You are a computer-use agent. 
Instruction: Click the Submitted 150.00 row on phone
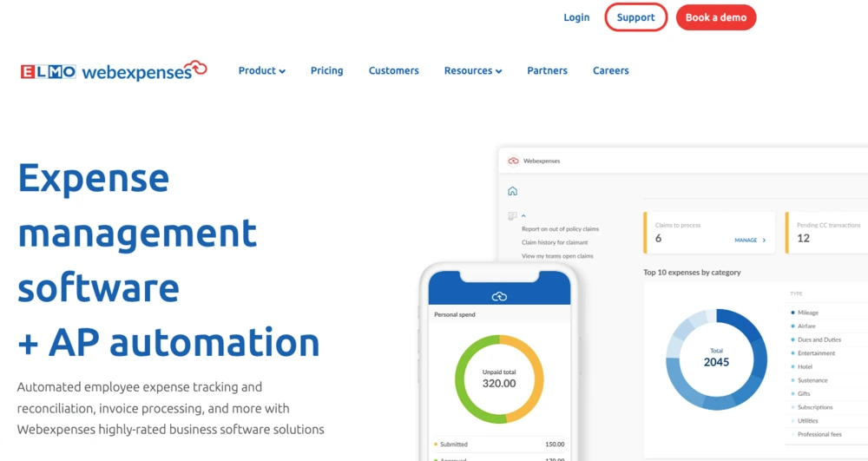pyautogui.click(x=499, y=445)
